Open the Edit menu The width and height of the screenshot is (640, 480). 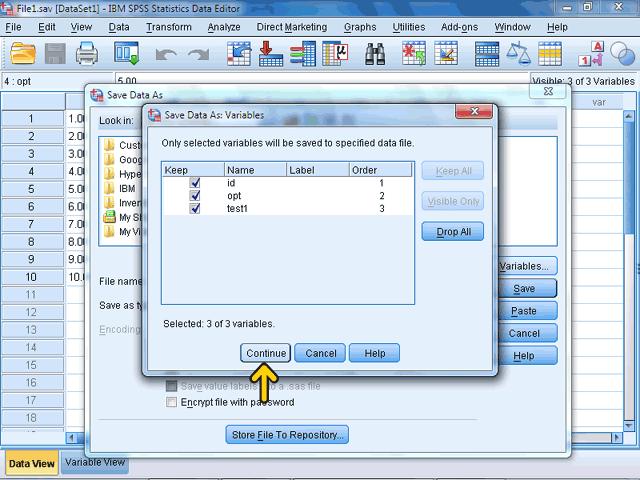(47, 27)
